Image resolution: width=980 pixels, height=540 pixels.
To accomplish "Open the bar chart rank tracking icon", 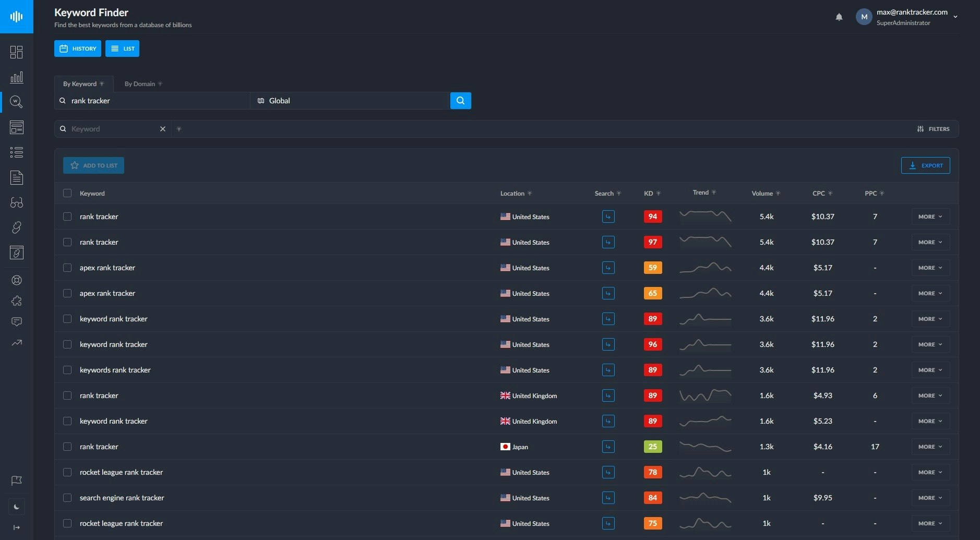I will point(17,77).
